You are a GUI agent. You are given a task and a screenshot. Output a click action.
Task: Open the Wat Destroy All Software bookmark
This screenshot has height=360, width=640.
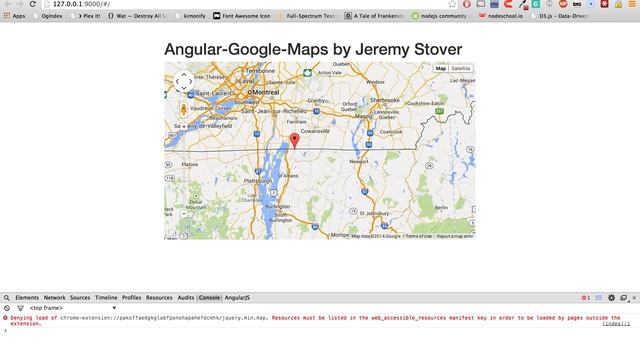click(137, 16)
